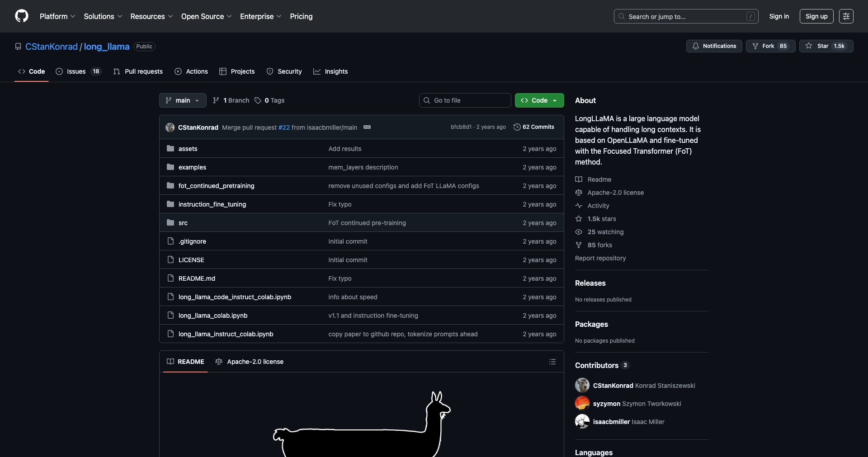Open the Projects tab
Image resolution: width=868 pixels, height=457 pixels.
[237, 71]
